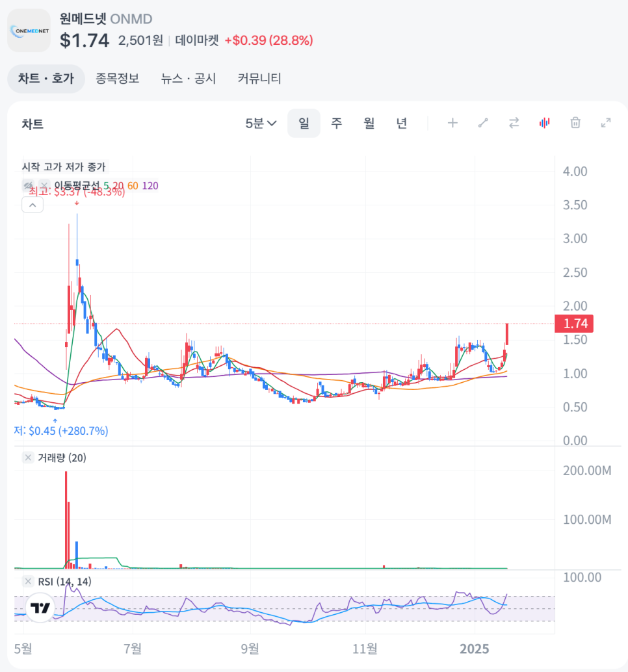
Task: Click the compare swap arrows icon
Action: point(514,123)
